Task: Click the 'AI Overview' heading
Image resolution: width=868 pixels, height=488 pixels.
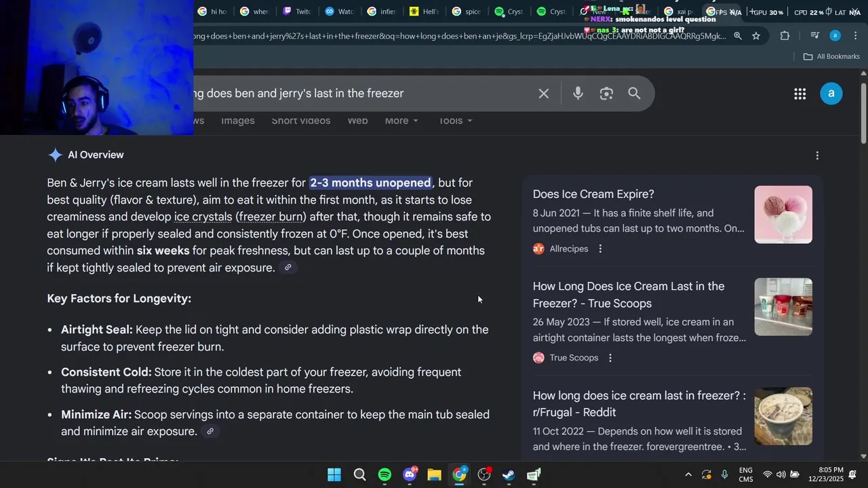Action: click(x=96, y=155)
